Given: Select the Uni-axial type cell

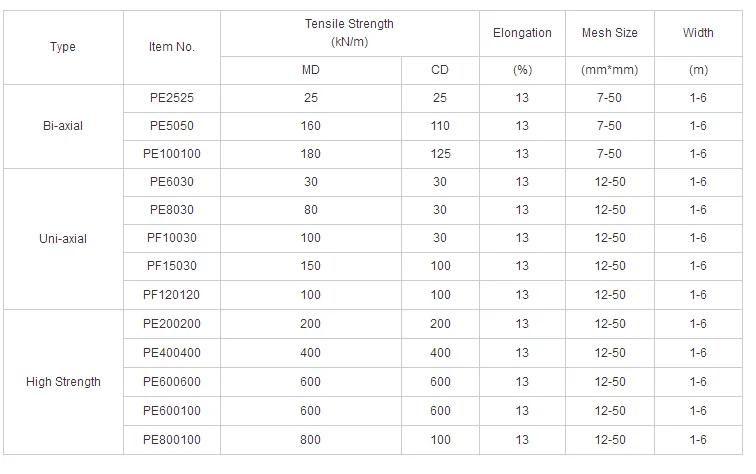Looking at the screenshot, I should tap(62, 238).
